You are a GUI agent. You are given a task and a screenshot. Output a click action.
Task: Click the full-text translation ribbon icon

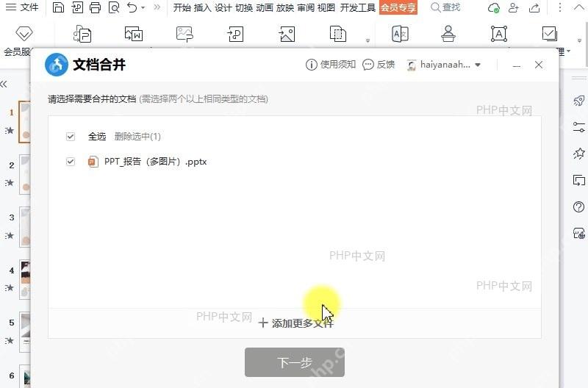[400, 34]
